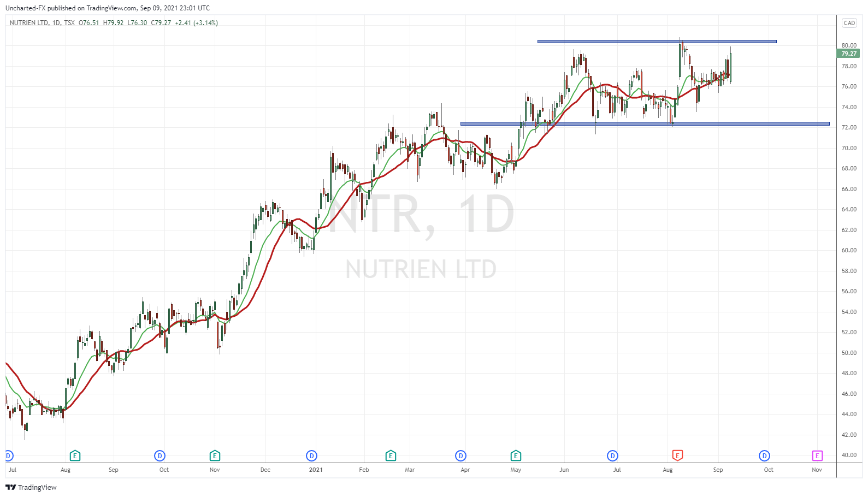Click the green earnings E marker above May

516,455
